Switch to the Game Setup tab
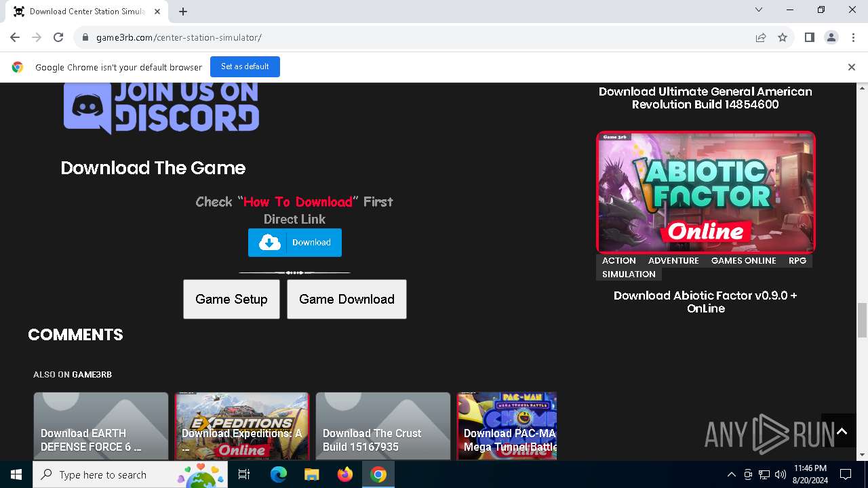Screen dimensions: 868x488 tap(231, 299)
